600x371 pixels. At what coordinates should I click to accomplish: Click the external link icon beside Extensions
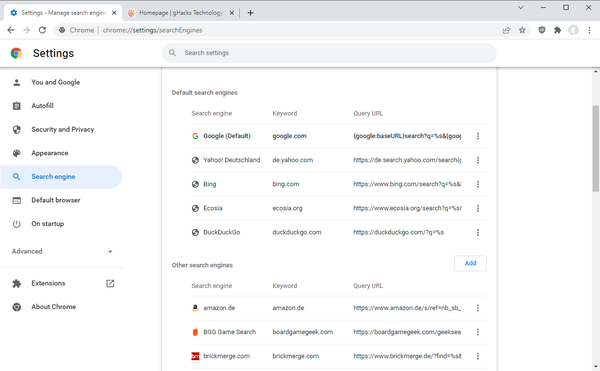(110, 283)
